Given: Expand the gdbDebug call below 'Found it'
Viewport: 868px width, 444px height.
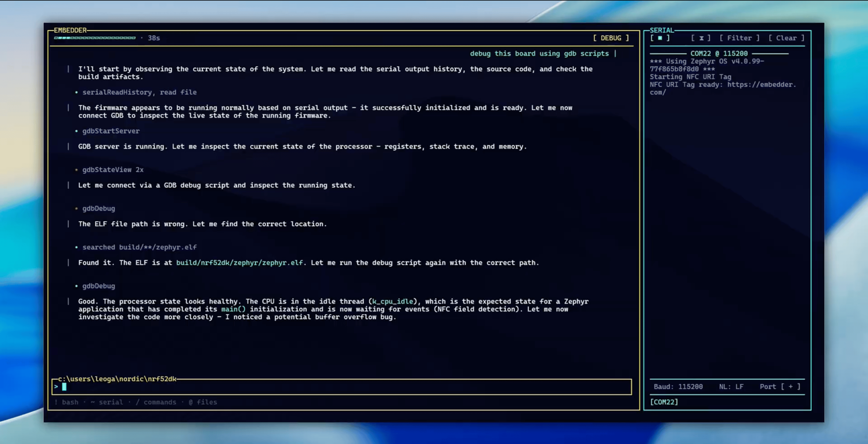Looking at the screenshot, I should click(x=98, y=286).
